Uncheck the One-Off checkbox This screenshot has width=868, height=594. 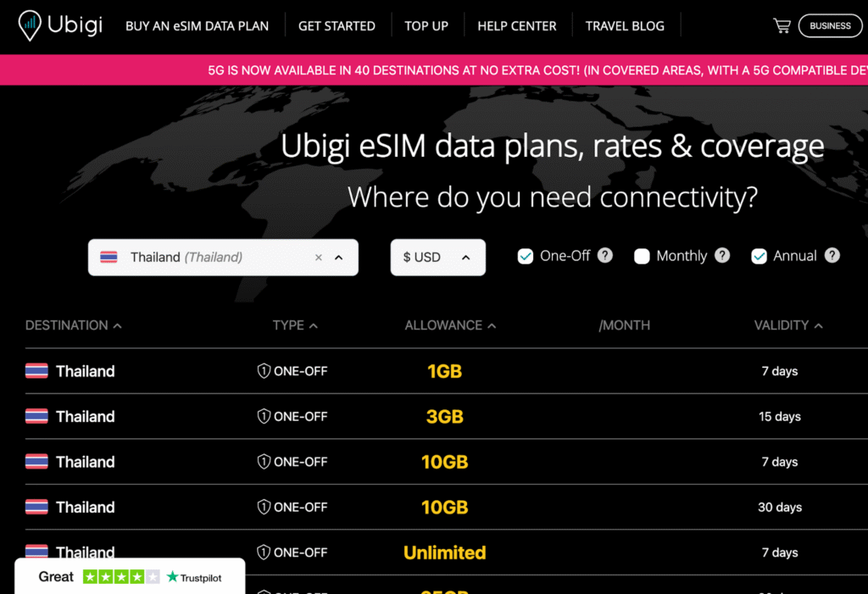pyautogui.click(x=526, y=255)
